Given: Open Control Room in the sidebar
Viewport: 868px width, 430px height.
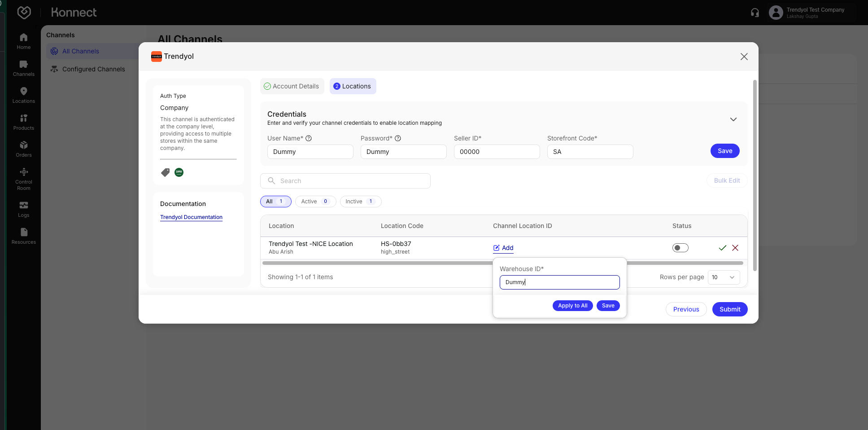Looking at the screenshot, I should click(x=24, y=179).
